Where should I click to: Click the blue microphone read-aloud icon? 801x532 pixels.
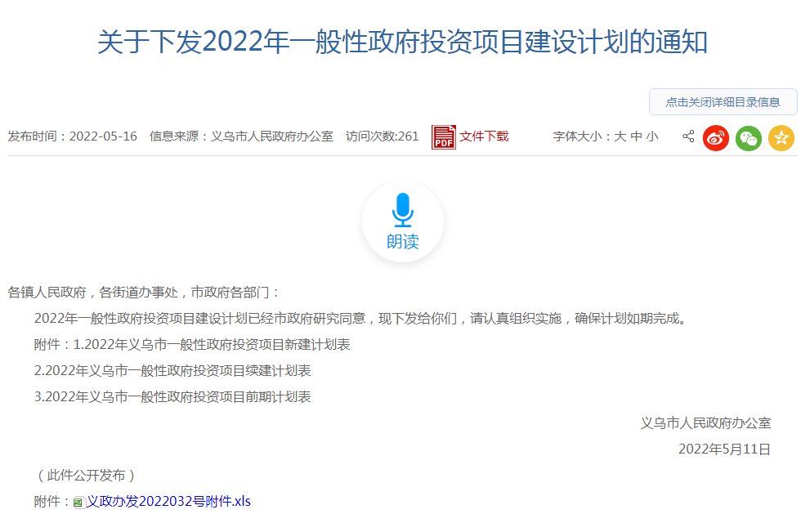(402, 210)
